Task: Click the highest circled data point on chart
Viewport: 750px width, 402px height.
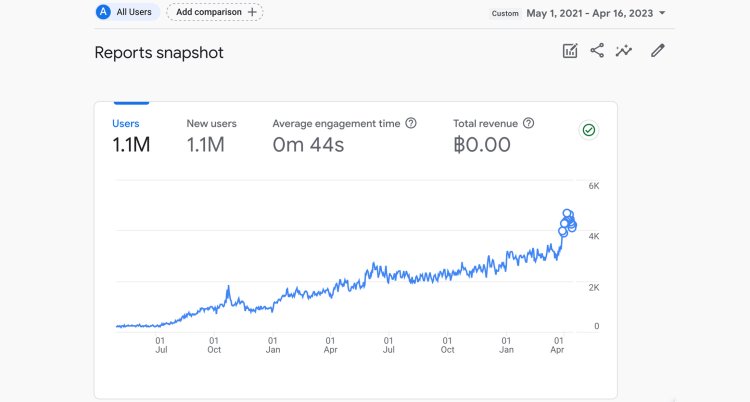Action: point(567,214)
